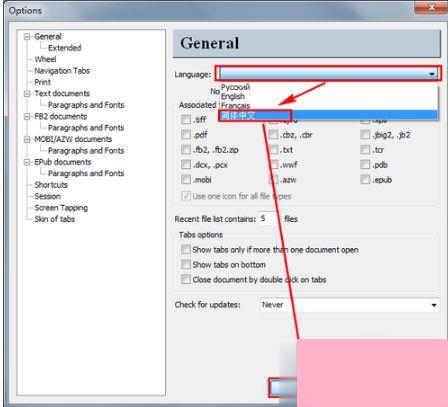Select EPub documents in the tree
The width and height of the screenshot is (448, 407).
[63, 162]
